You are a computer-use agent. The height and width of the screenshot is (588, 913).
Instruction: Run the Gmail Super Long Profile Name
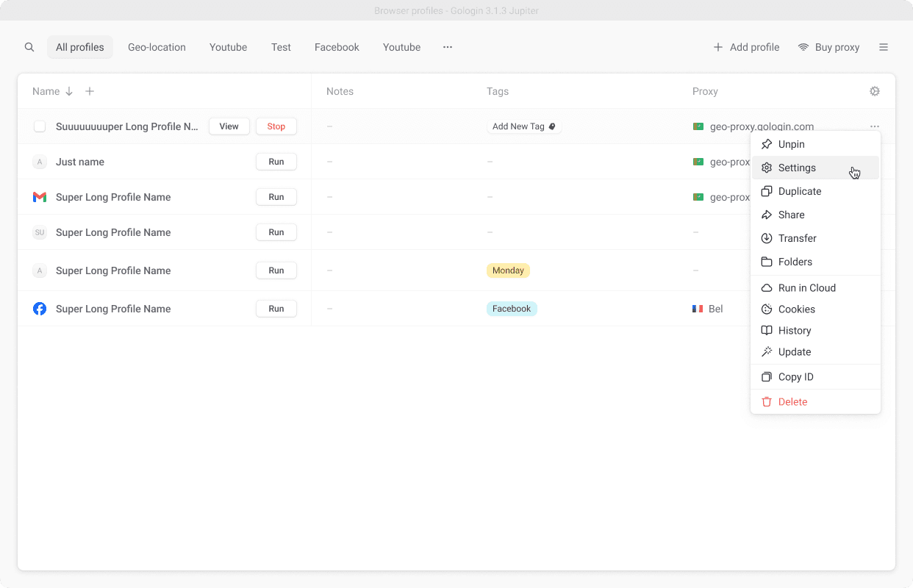pyautogui.click(x=276, y=197)
